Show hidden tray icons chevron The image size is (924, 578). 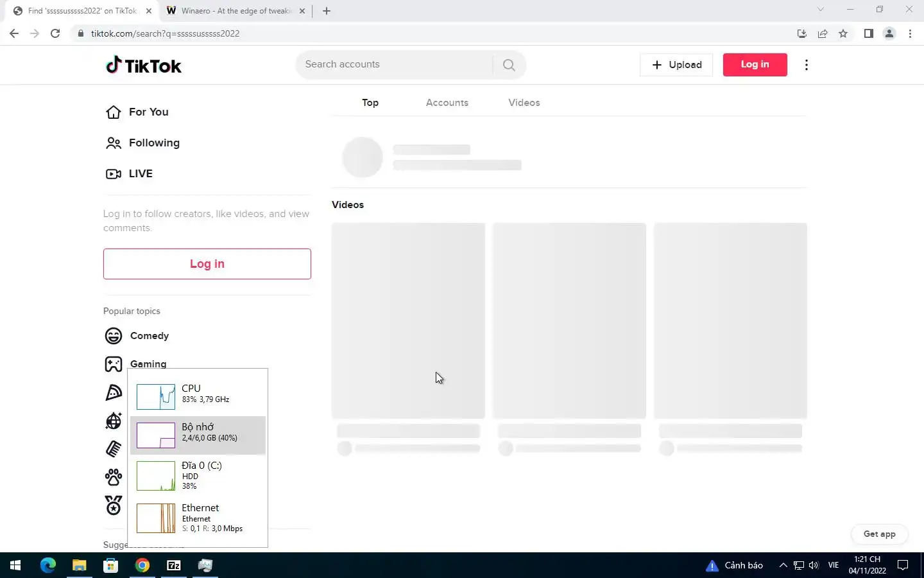tap(783, 565)
